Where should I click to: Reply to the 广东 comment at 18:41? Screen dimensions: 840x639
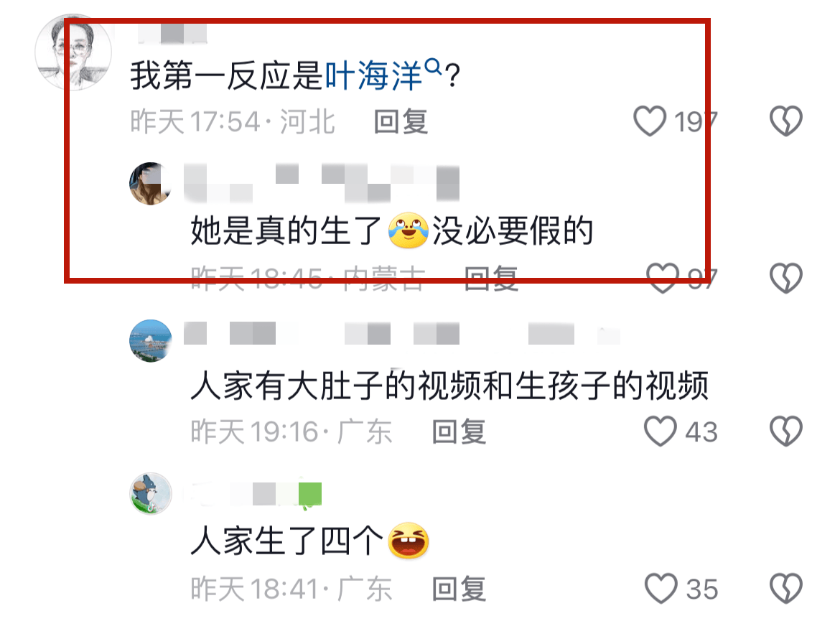[459, 589]
